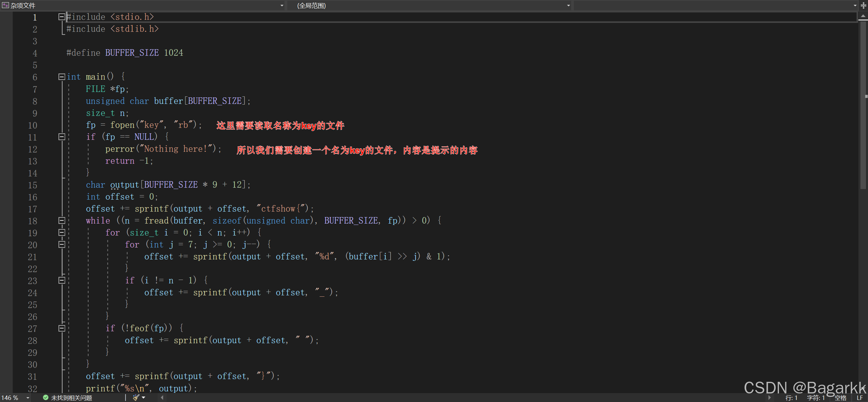Collapse the feof if block at line 27
Screen dimensions: 868x402
[62, 328]
